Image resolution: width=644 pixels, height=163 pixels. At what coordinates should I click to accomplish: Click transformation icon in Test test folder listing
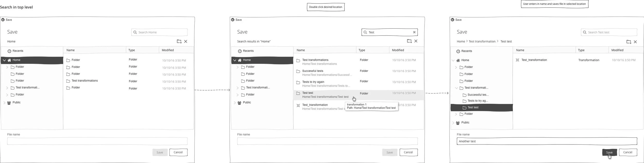(517, 60)
